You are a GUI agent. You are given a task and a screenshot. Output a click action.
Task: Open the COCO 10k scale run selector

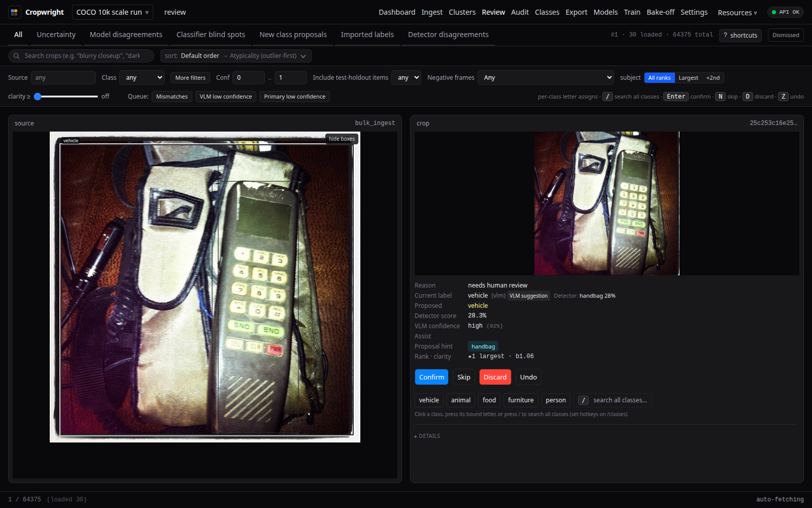pyautogui.click(x=113, y=12)
